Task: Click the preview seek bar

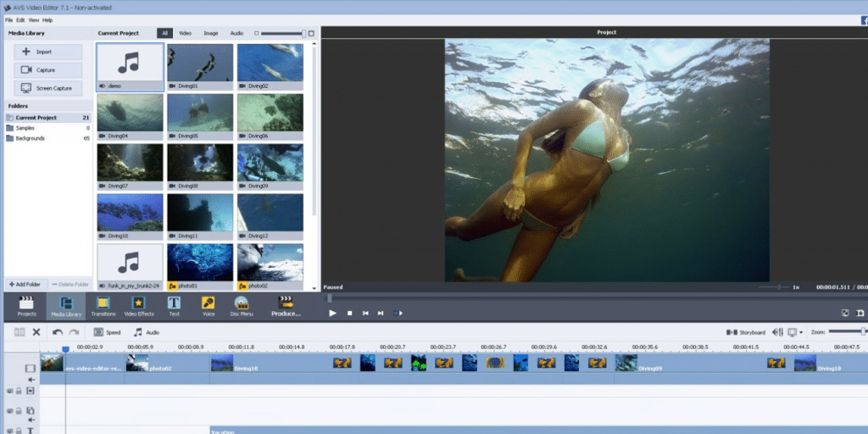Action: [x=596, y=298]
